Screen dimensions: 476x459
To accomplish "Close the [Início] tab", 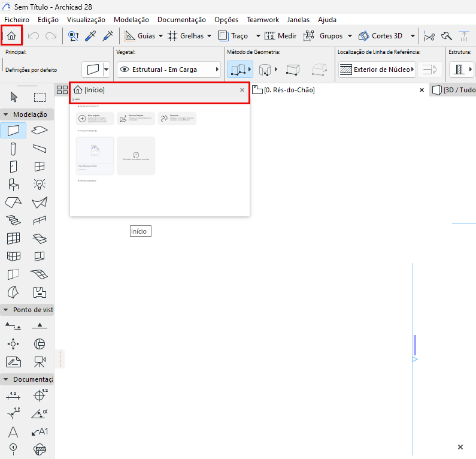I will 242,90.
